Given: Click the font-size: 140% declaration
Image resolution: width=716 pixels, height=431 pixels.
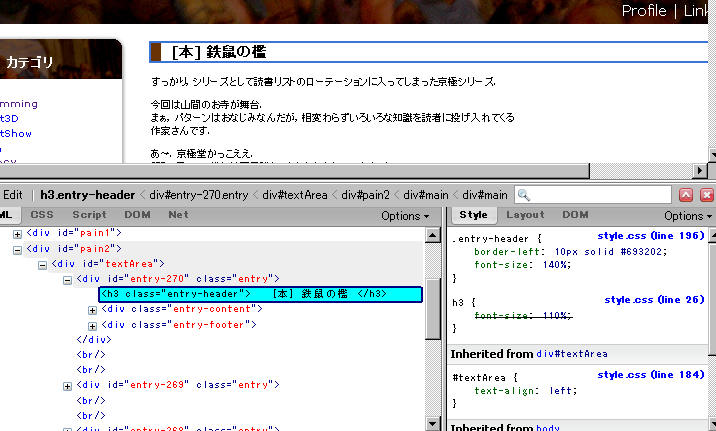Looking at the screenshot, I should 522,265.
